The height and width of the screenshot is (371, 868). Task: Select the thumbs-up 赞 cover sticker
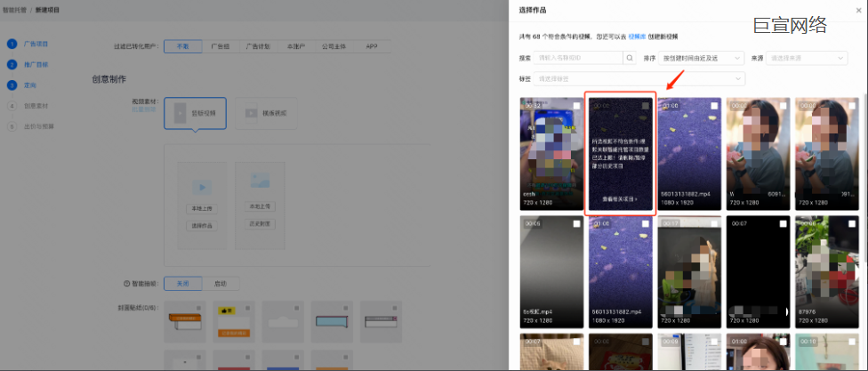pos(234,322)
